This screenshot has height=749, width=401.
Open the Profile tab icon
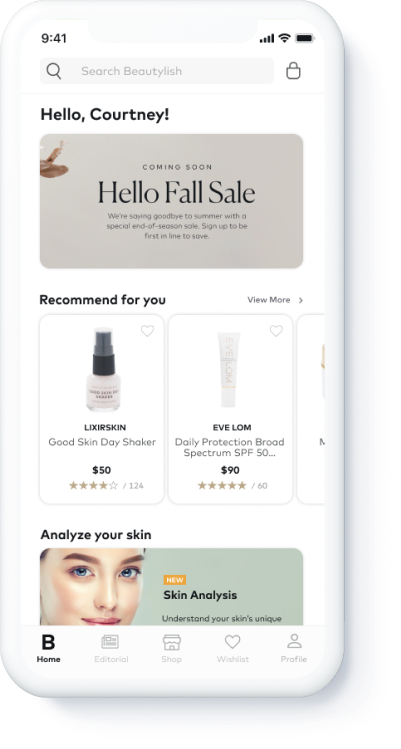coord(294,641)
